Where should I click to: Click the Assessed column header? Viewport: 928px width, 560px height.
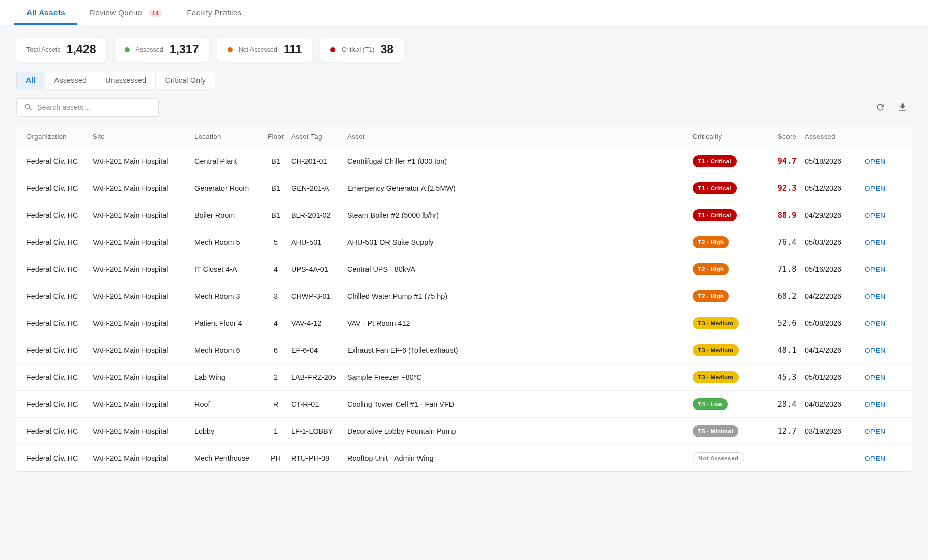coord(820,137)
